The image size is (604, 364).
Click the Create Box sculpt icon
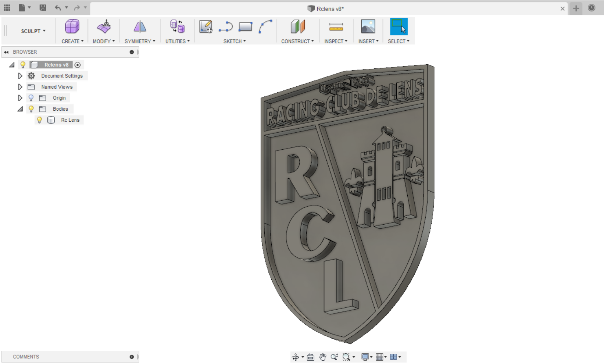coord(72,27)
